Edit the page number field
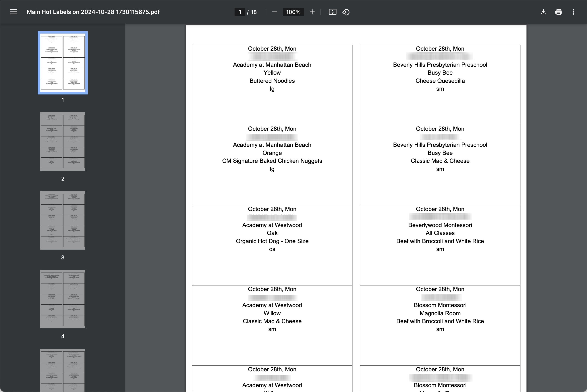Image resolution: width=587 pixels, height=392 pixels. pos(240,12)
